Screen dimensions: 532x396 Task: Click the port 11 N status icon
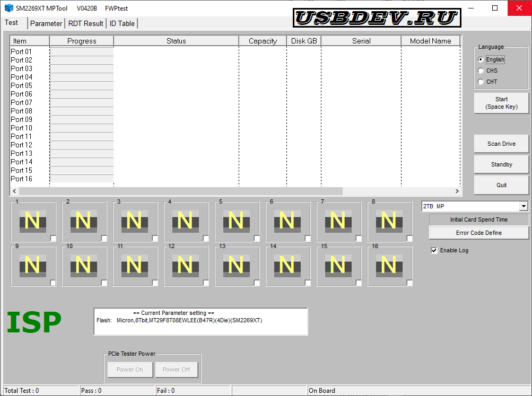coord(134,266)
